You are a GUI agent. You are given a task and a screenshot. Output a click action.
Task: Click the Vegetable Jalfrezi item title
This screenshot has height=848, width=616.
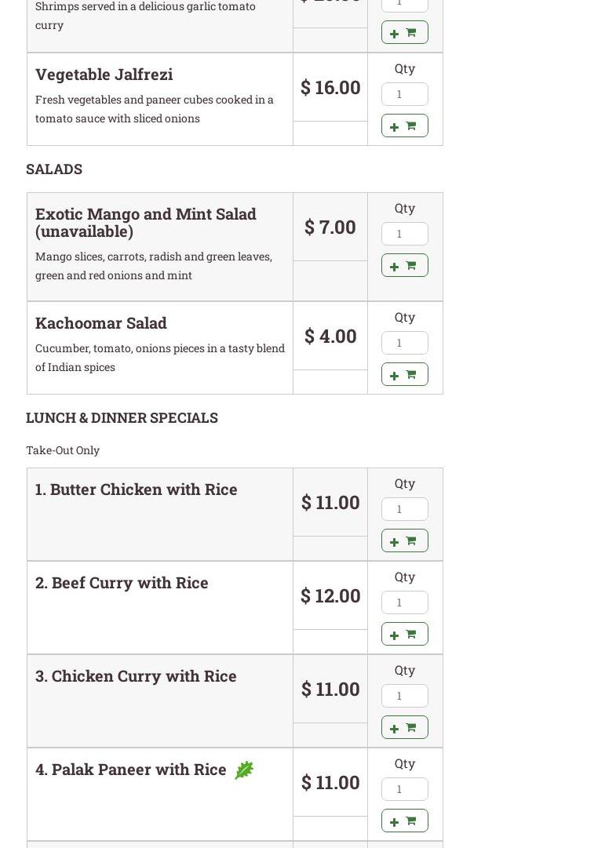point(104,74)
